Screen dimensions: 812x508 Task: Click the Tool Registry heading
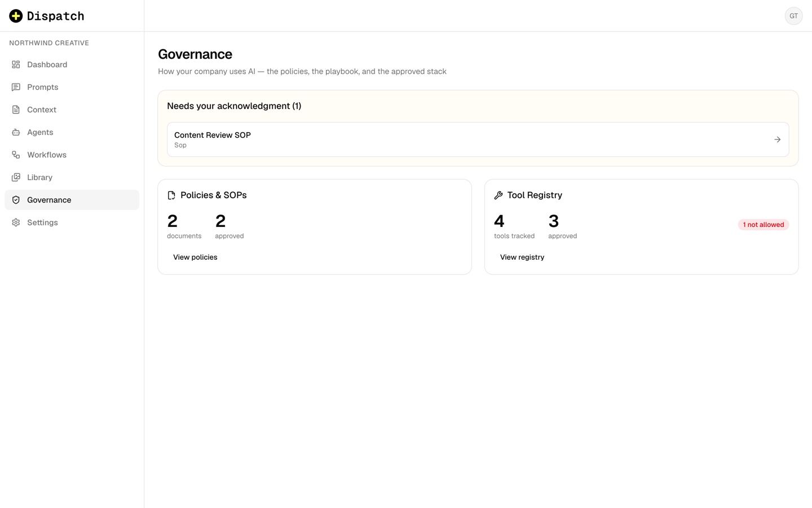pos(535,195)
